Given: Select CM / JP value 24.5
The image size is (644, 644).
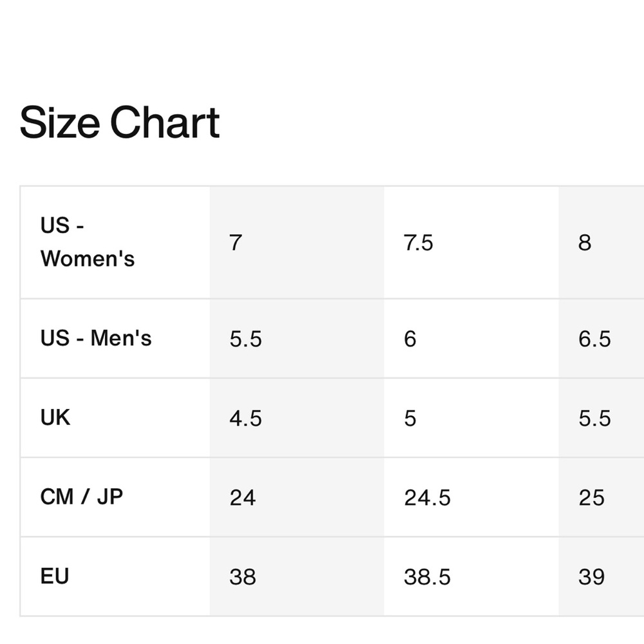Looking at the screenshot, I should coord(471,497).
